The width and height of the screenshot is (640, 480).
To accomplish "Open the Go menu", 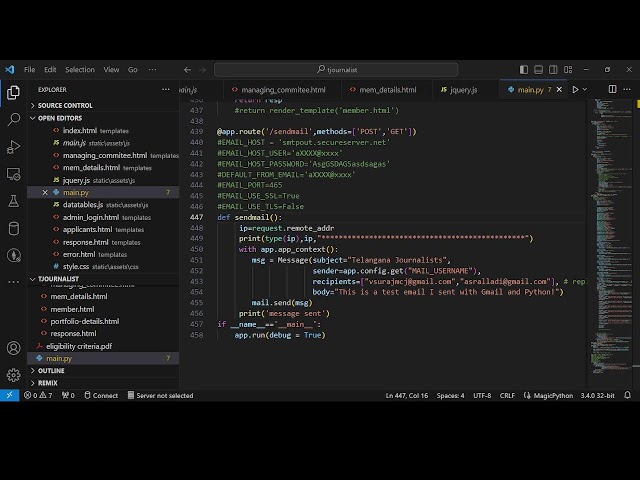I will click(133, 70).
